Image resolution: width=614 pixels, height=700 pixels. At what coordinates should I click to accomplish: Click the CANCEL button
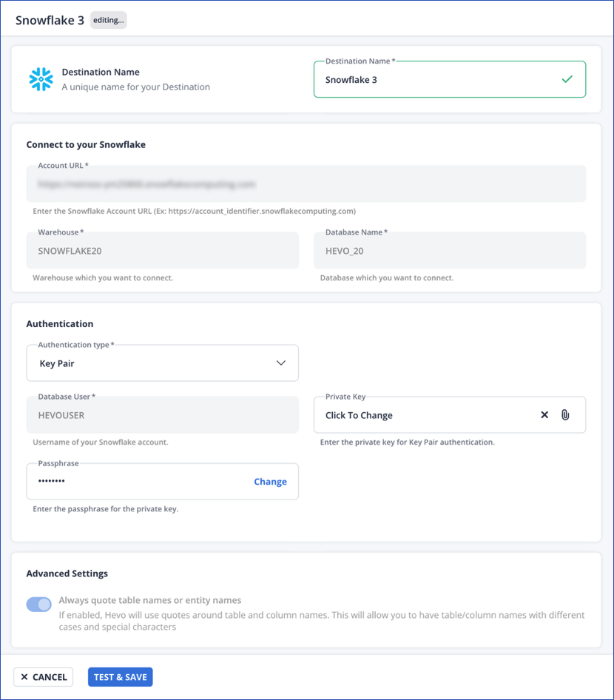(44, 677)
